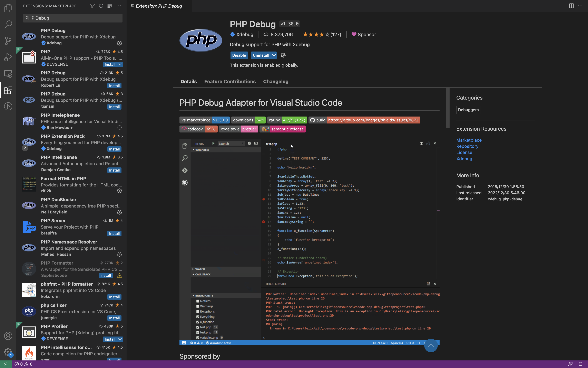Open manage gear for Format HTML in PHP
Viewport: 588px width, 368px height.
coord(119,191)
